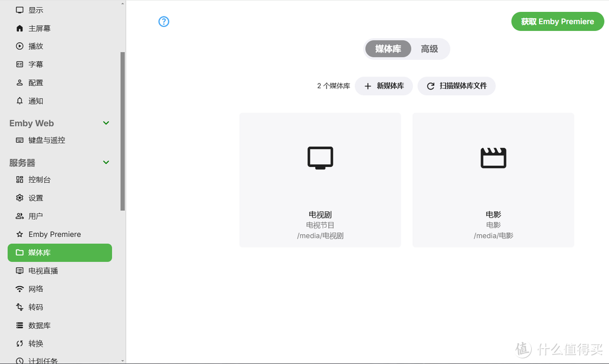Click the sync icon beside 转换

click(x=19, y=344)
